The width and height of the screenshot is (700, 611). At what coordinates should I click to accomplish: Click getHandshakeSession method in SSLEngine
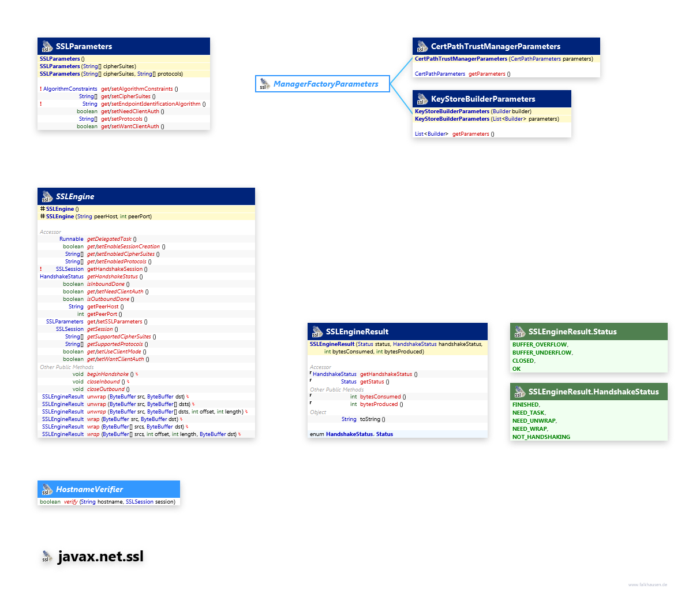point(115,269)
